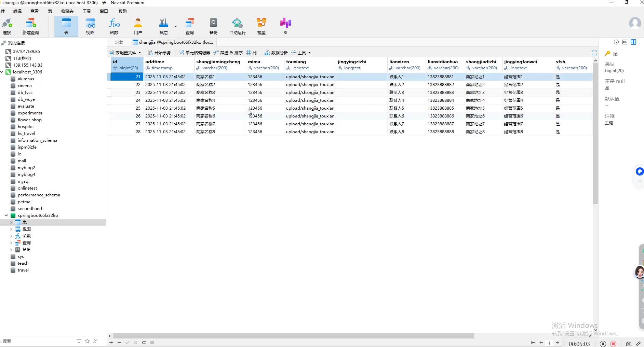Click the horizontal scrollbar under the grid
Image resolution: width=644 pixels, height=347 pixels.
coord(293,336)
